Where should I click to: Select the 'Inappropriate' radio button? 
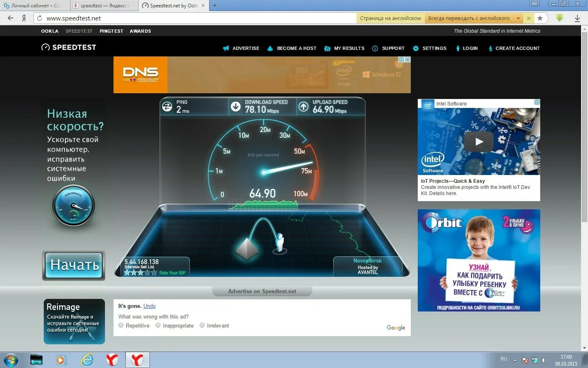tap(158, 325)
